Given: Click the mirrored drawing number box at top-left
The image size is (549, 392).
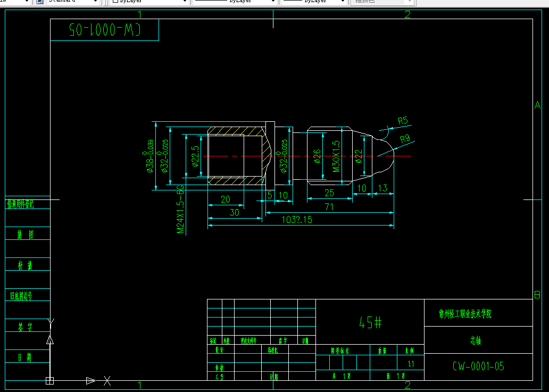Looking at the screenshot, I should point(105,30).
